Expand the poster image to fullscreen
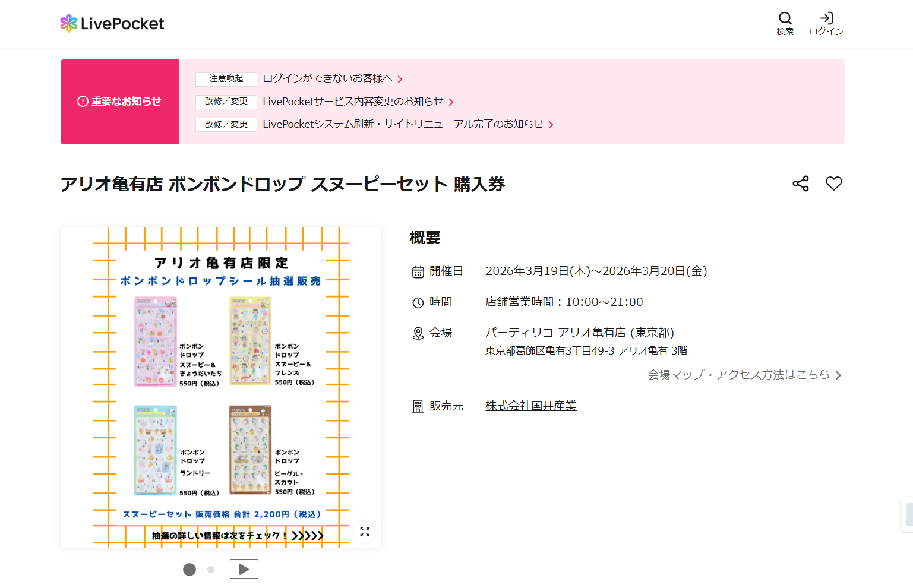This screenshot has height=588, width=913. coord(365,532)
